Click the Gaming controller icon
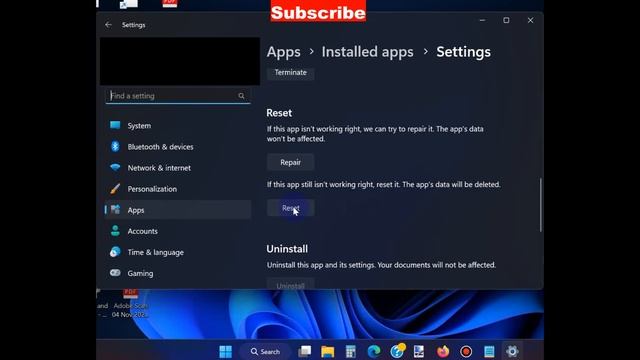This screenshot has width=640, height=360. 115,273
